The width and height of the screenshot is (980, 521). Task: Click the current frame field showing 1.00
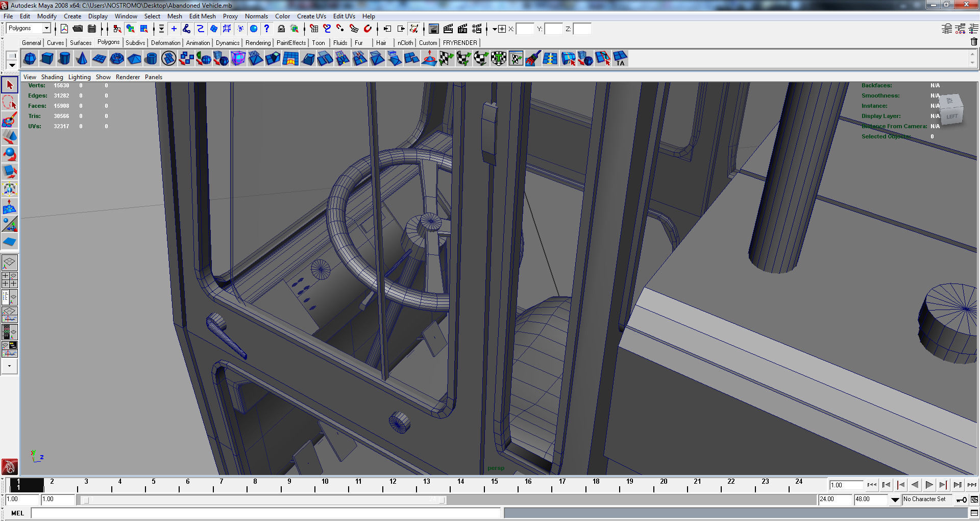click(x=846, y=485)
